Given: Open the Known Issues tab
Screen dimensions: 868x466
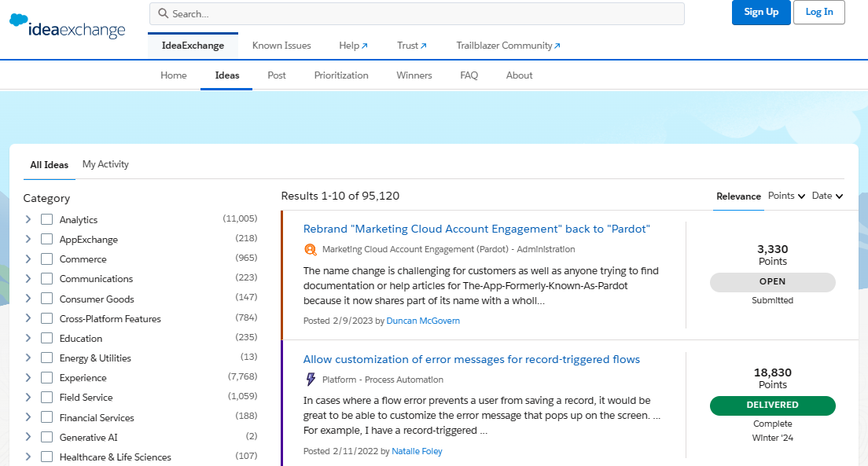Looking at the screenshot, I should [x=281, y=46].
